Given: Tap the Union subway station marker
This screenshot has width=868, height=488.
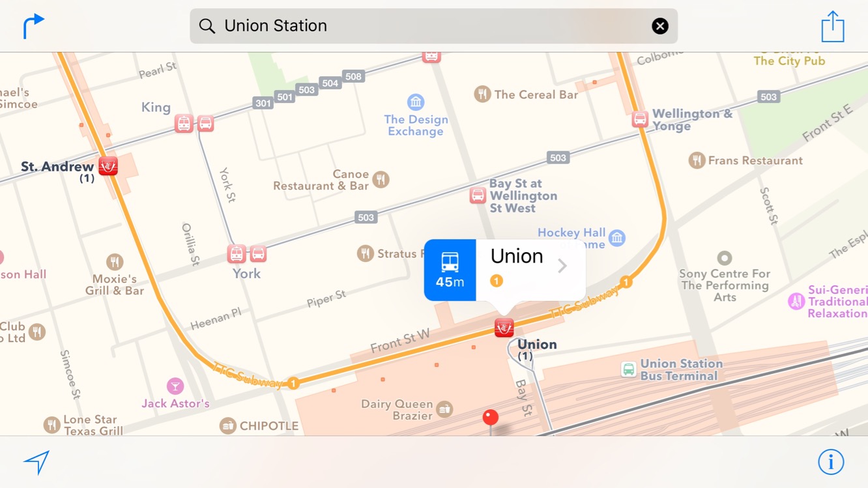Looking at the screenshot, I should [x=504, y=327].
